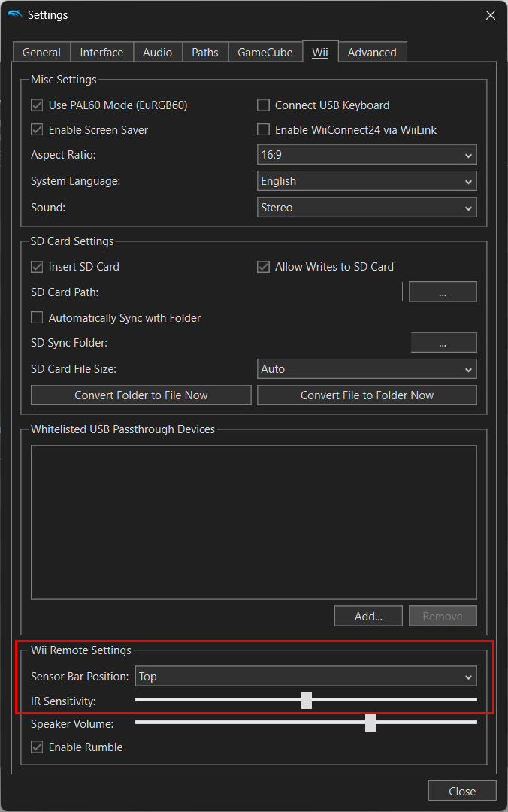Enable WiiConnect24 via WiiLink checkbox
The image size is (508, 812).
coord(263,130)
